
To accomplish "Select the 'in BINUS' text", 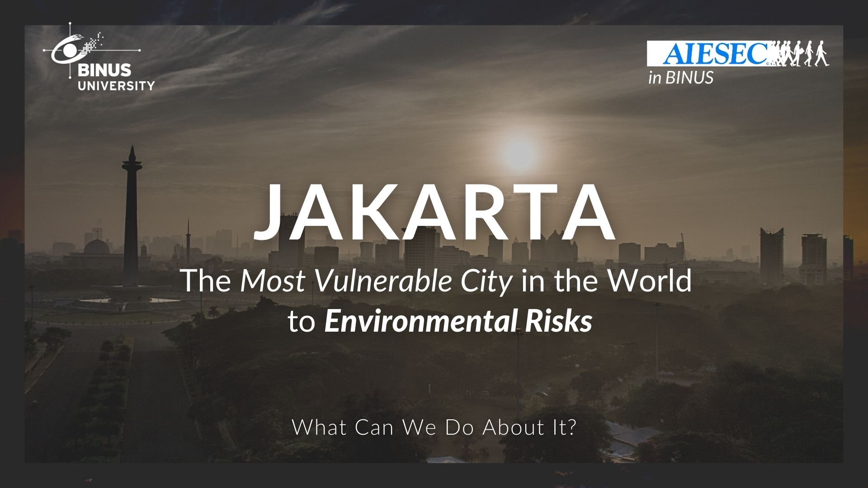I will point(680,78).
